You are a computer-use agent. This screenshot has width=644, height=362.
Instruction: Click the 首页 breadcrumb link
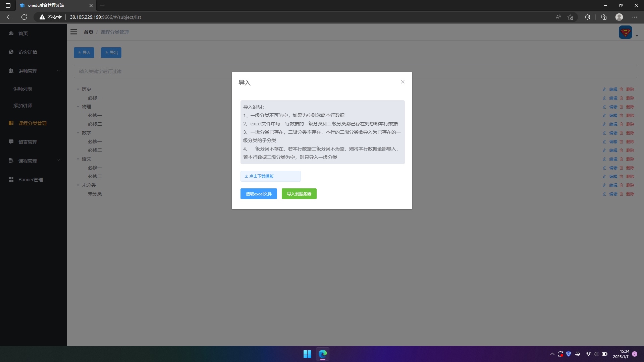tap(89, 32)
